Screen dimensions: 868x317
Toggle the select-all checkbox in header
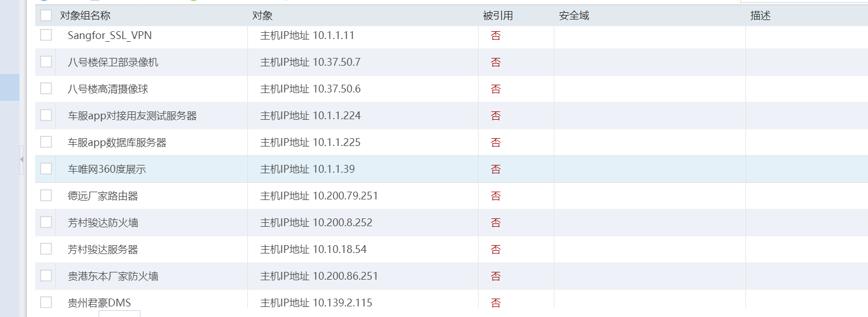pyautogui.click(x=46, y=16)
